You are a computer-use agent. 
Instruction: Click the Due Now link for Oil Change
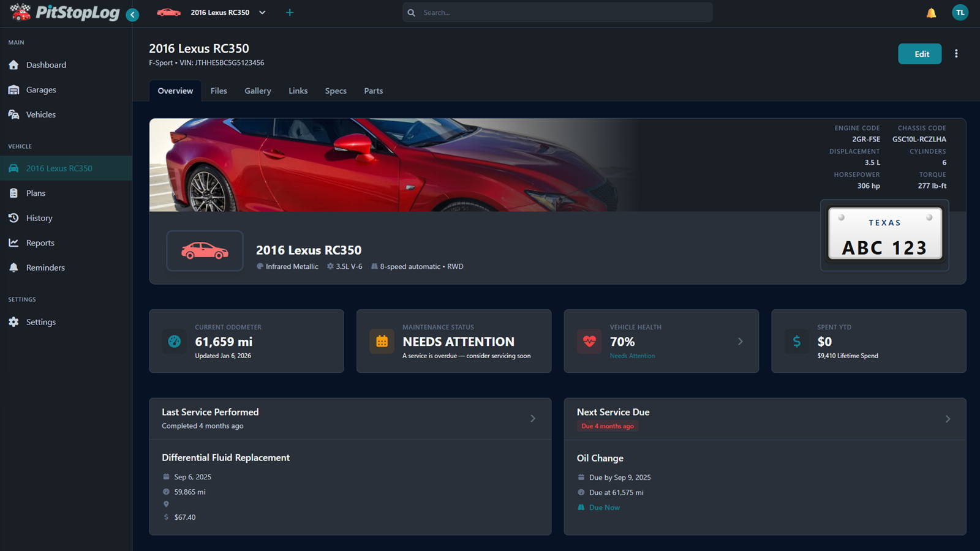(x=604, y=507)
